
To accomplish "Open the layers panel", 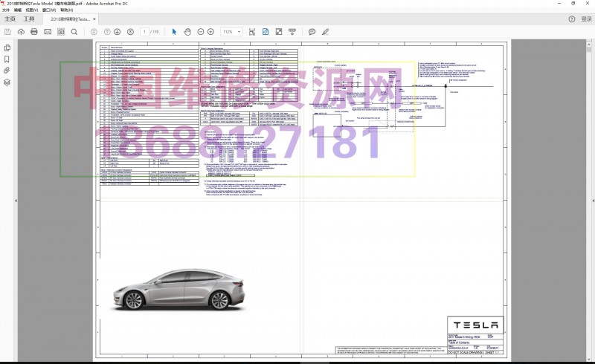I will (7, 82).
